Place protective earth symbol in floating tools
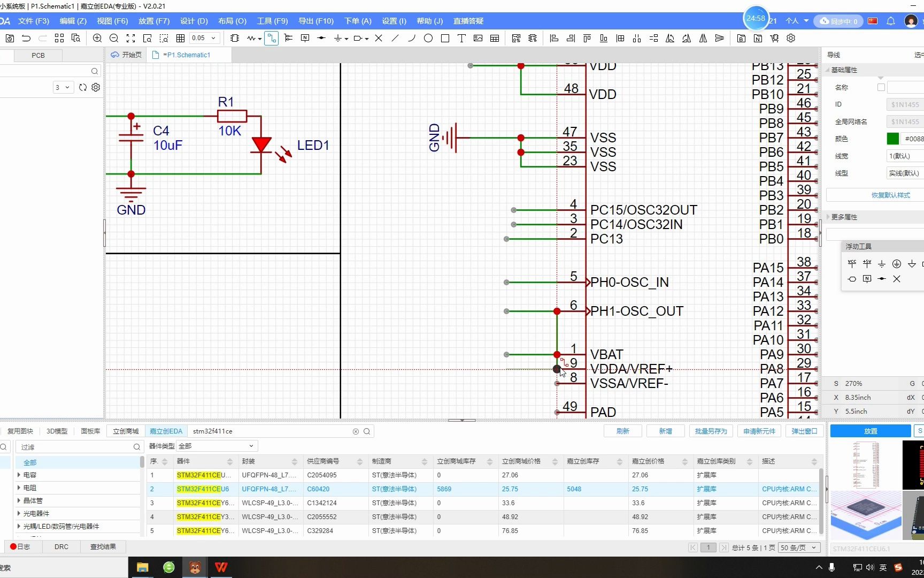The width and height of the screenshot is (924, 578). click(x=897, y=263)
